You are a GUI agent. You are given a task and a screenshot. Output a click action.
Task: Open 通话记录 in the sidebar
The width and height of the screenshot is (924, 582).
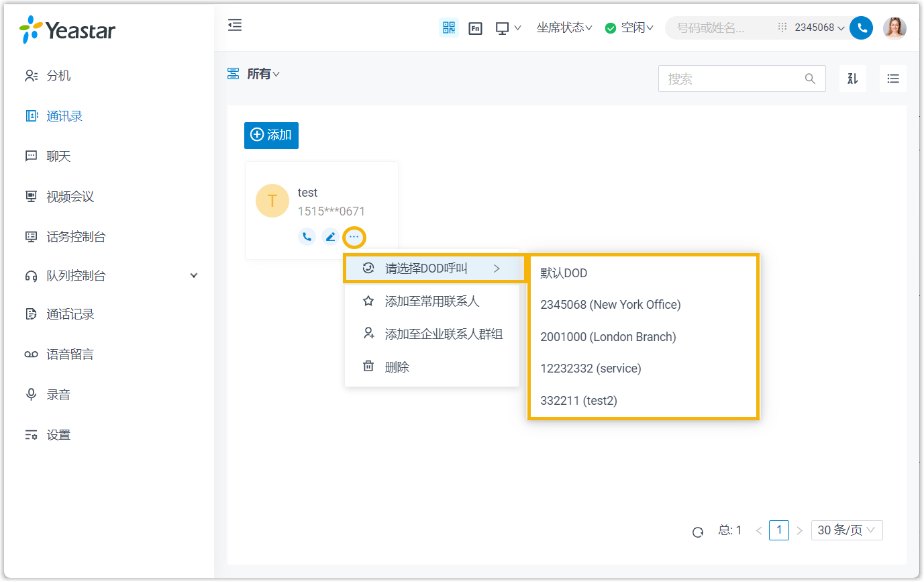click(70, 314)
